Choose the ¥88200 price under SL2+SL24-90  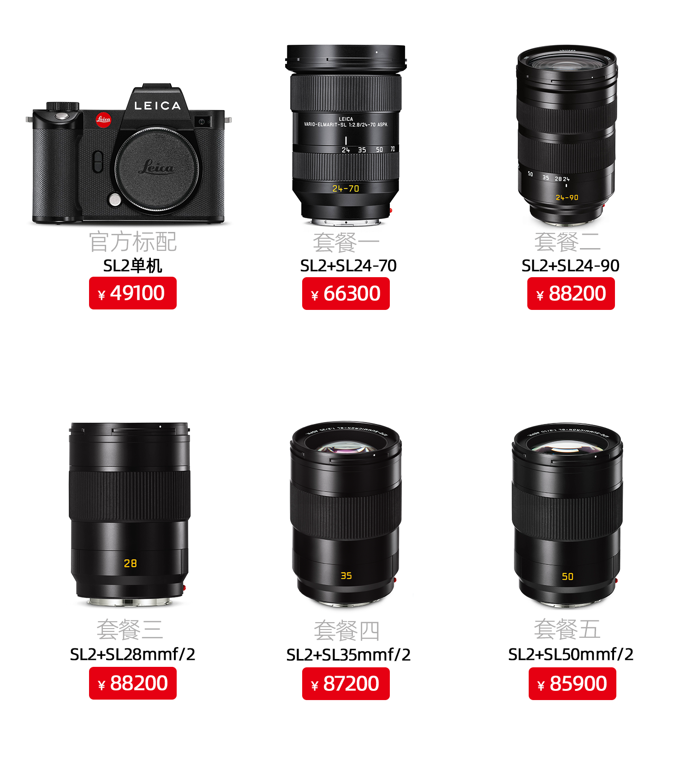(x=571, y=294)
